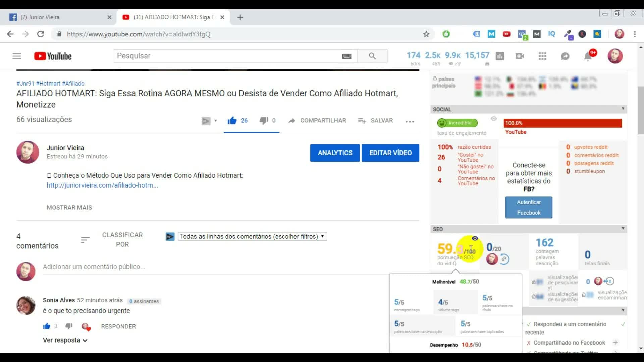Click the green circular extension icon
The height and width of the screenshot is (362, 644).
(446, 34)
